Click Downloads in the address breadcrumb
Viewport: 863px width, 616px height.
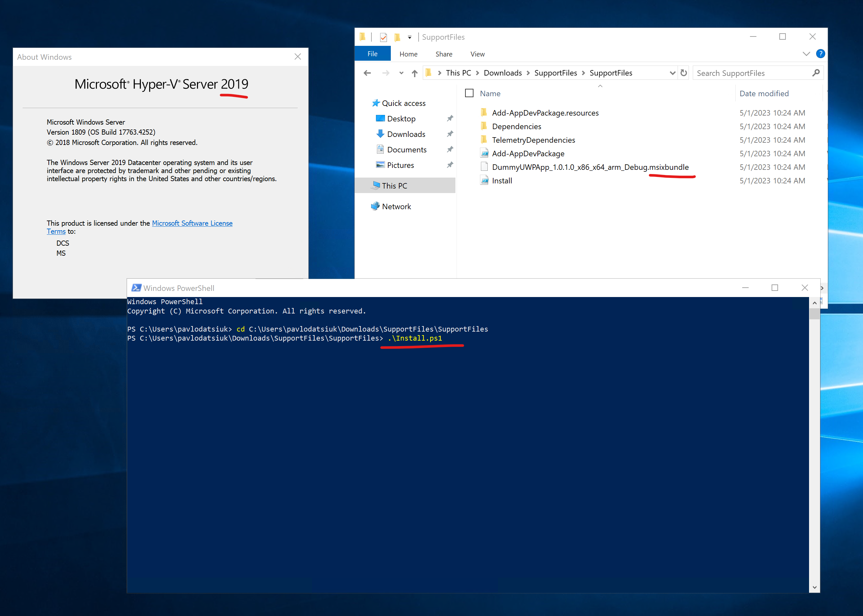tap(503, 73)
